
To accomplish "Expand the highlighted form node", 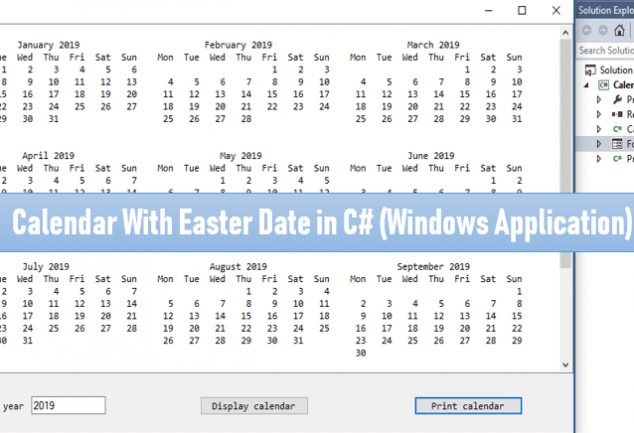I will 599,144.
